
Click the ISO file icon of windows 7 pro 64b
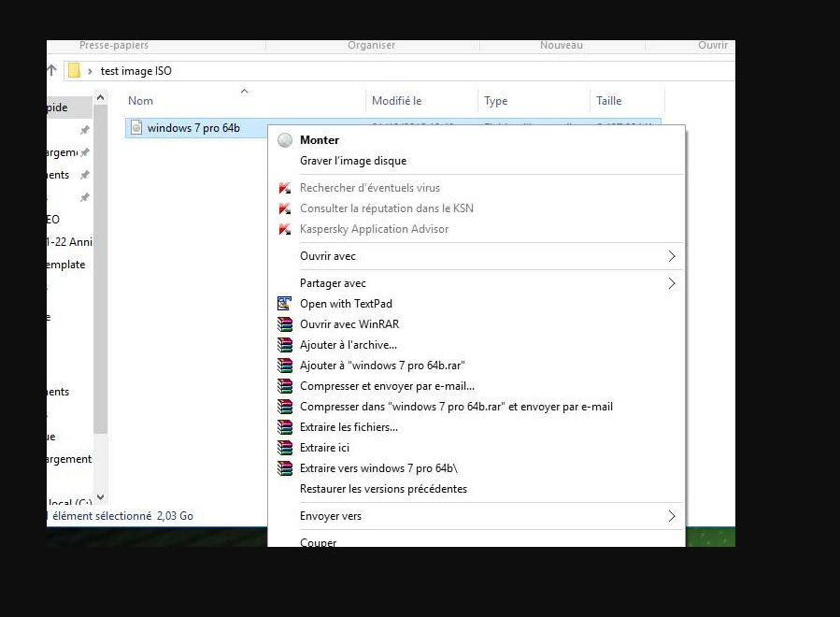coord(136,127)
